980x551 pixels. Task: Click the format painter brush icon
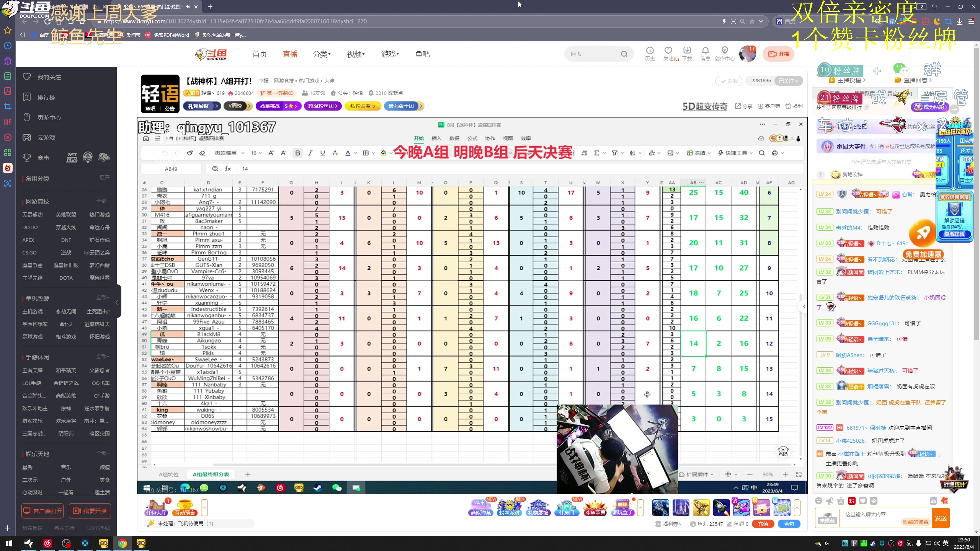pyautogui.click(x=189, y=153)
